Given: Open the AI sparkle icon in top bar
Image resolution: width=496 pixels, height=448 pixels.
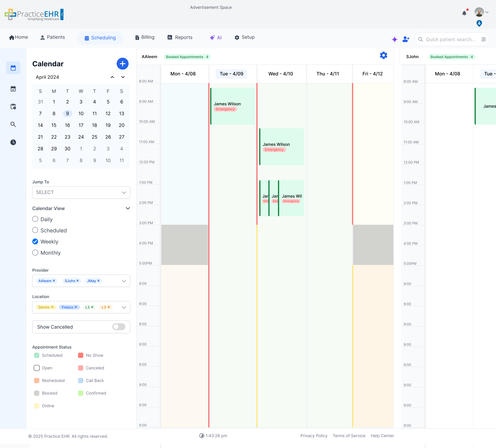Looking at the screenshot, I should pos(394,39).
